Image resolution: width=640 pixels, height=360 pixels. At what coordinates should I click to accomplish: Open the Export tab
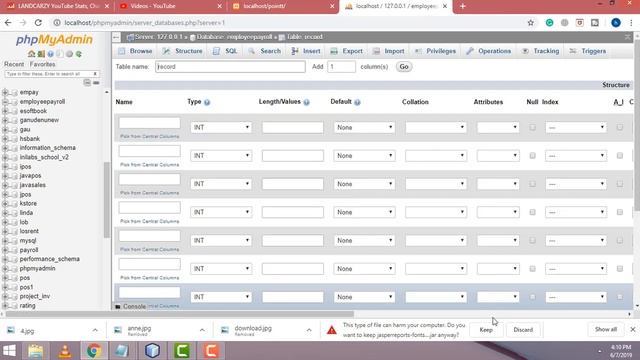tap(347, 51)
